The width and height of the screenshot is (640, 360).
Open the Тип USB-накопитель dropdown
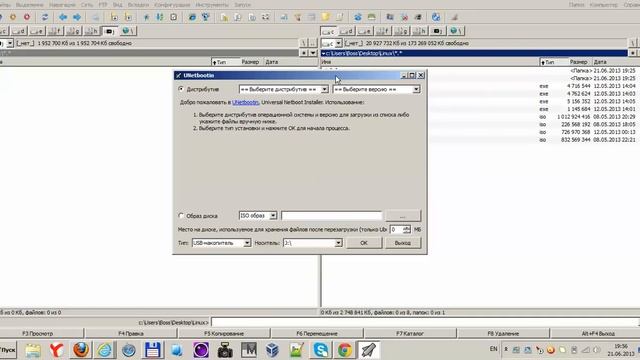221,243
